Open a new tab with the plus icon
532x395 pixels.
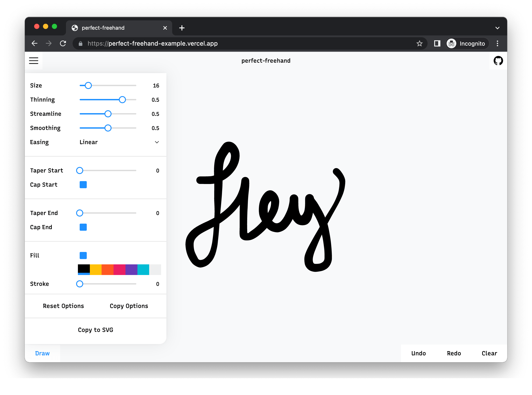(182, 28)
